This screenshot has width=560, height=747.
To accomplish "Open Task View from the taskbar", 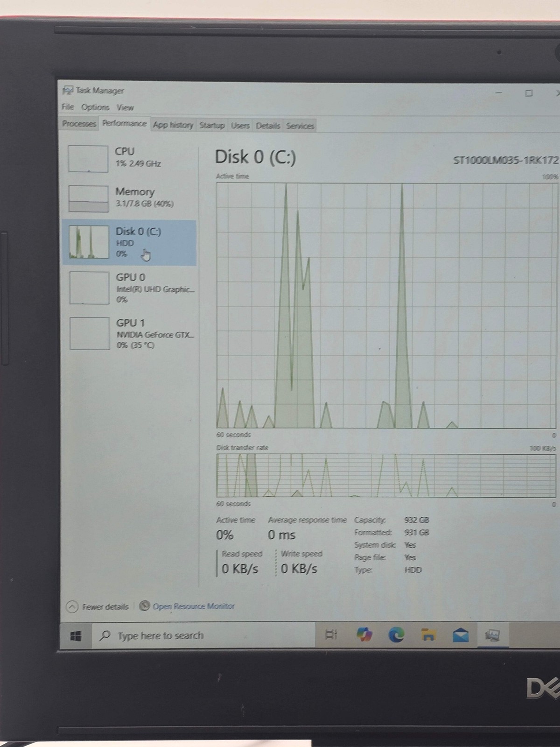I will tap(331, 634).
